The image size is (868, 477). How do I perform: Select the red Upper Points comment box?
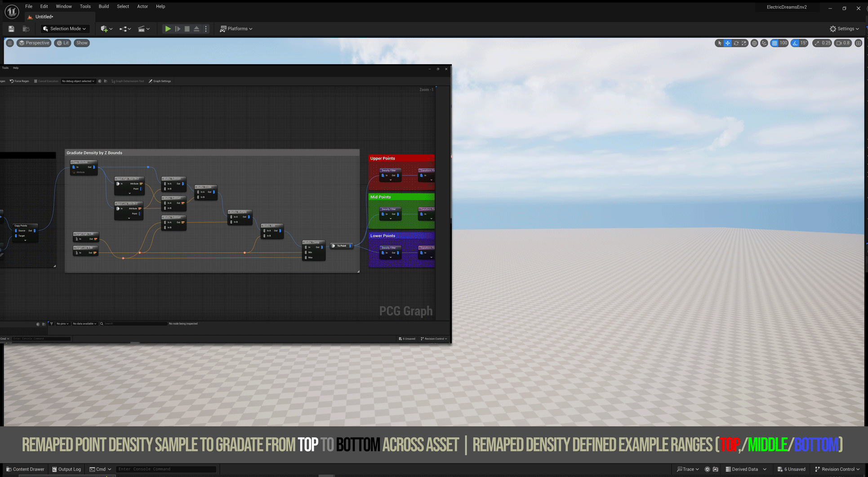pyautogui.click(x=401, y=158)
